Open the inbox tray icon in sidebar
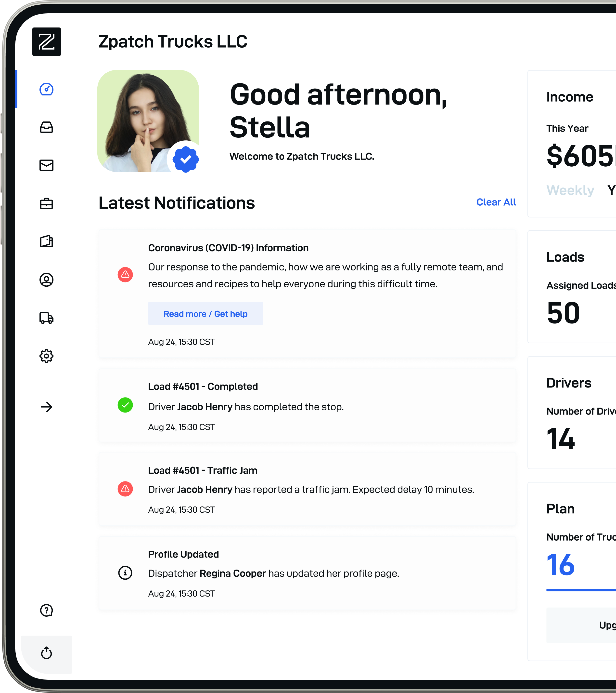The height and width of the screenshot is (693, 616). coord(46,127)
